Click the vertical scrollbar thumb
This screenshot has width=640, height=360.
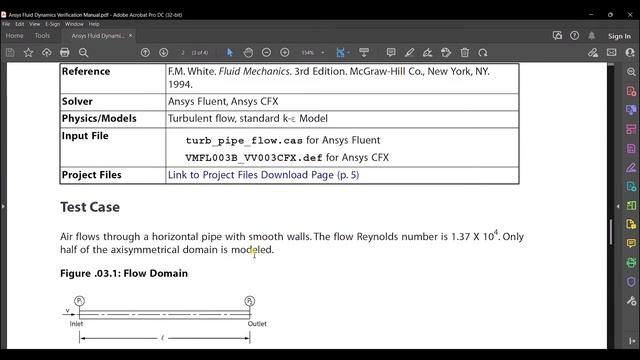click(611, 232)
